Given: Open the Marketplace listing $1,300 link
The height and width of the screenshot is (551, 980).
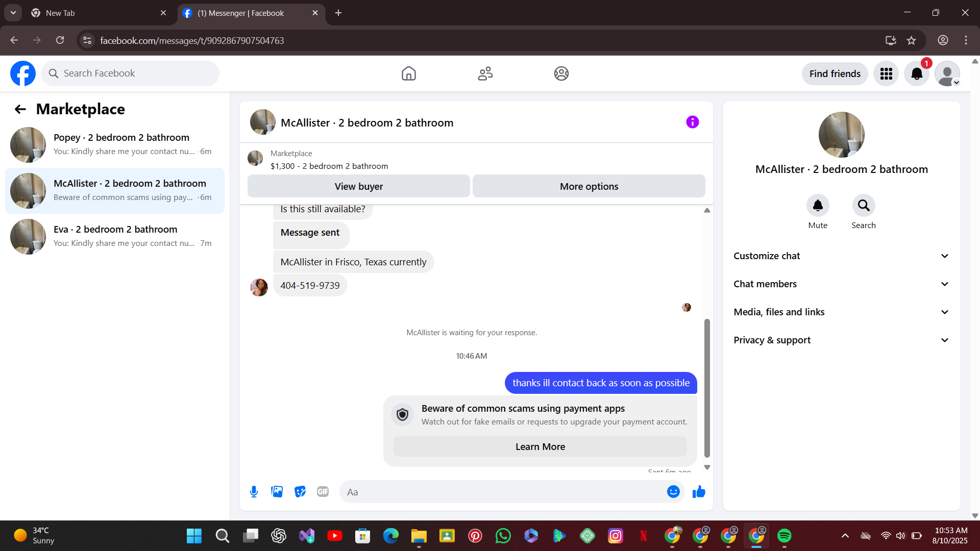Looking at the screenshot, I should click(x=329, y=166).
